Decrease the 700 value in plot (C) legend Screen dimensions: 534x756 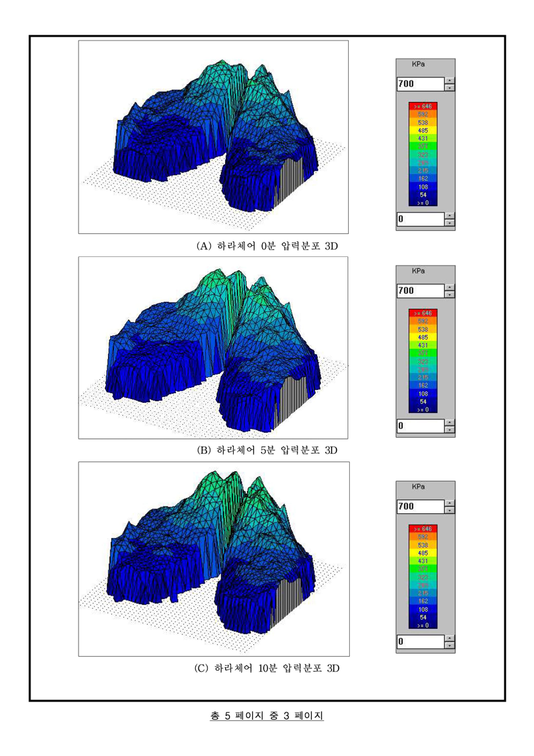pos(450,510)
